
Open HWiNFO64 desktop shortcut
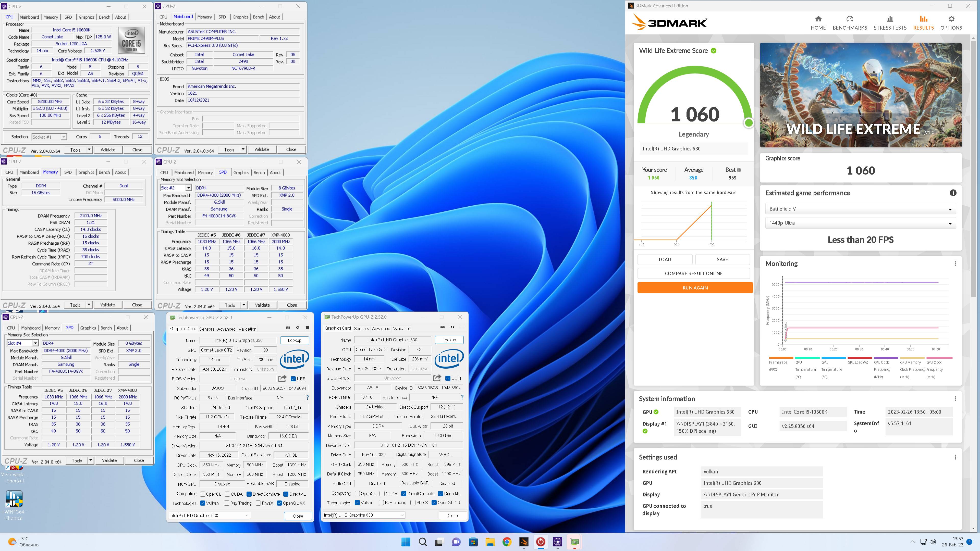point(14,505)
